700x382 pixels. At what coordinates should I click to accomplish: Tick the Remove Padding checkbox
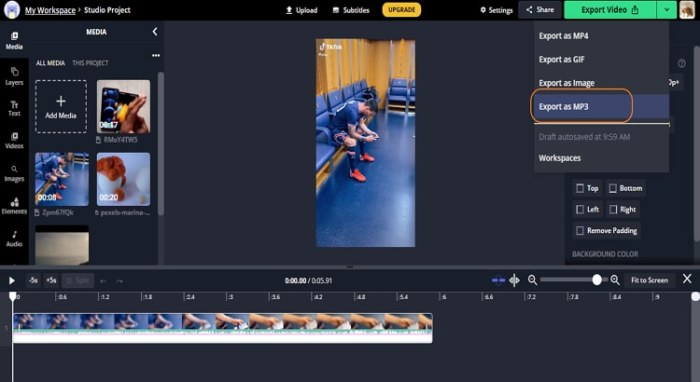click(580, 231)
